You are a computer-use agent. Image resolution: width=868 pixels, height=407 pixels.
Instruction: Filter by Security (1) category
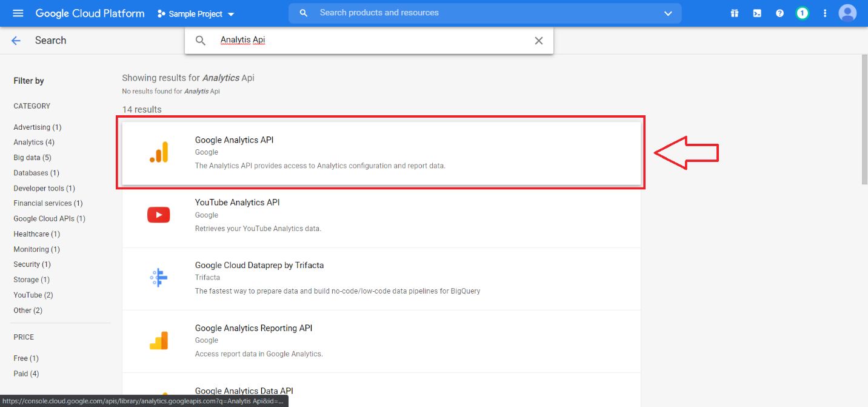point(32,264)
